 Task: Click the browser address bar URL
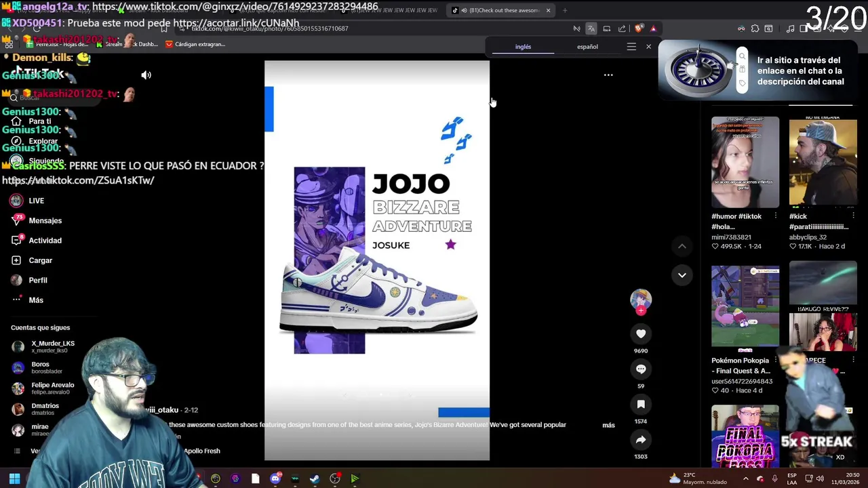270,28
